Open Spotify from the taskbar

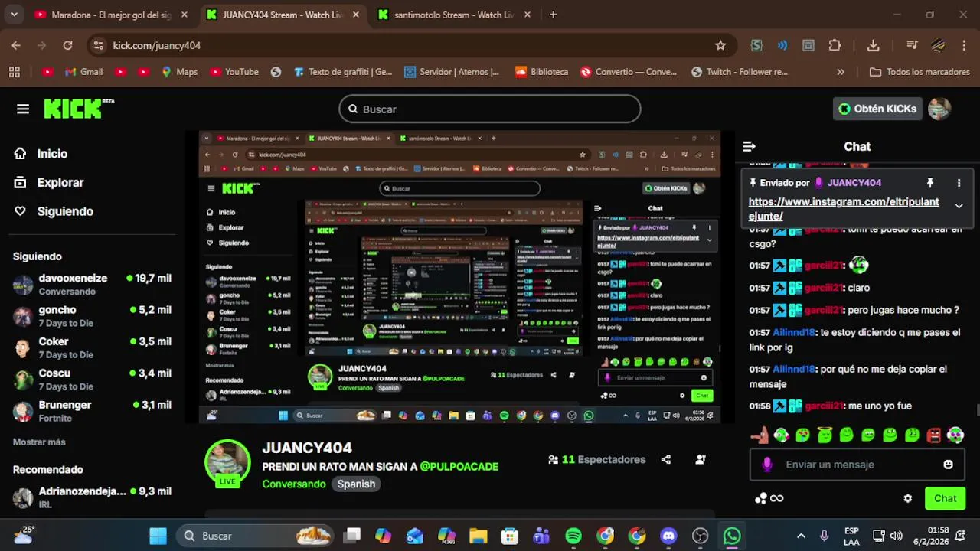coord(573,536)
